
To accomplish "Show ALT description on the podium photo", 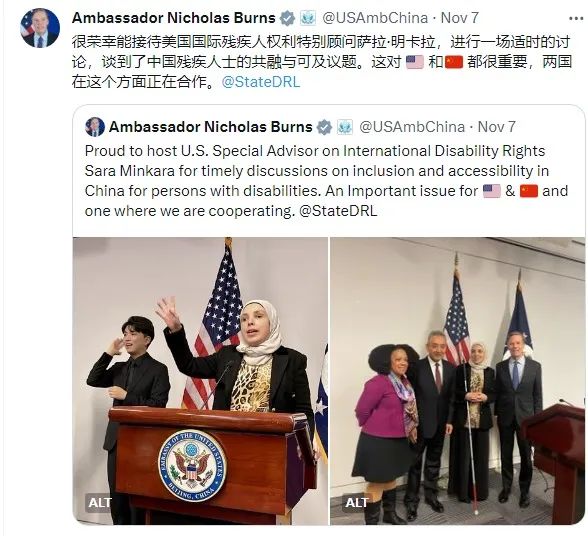I will tap(100, 503).
